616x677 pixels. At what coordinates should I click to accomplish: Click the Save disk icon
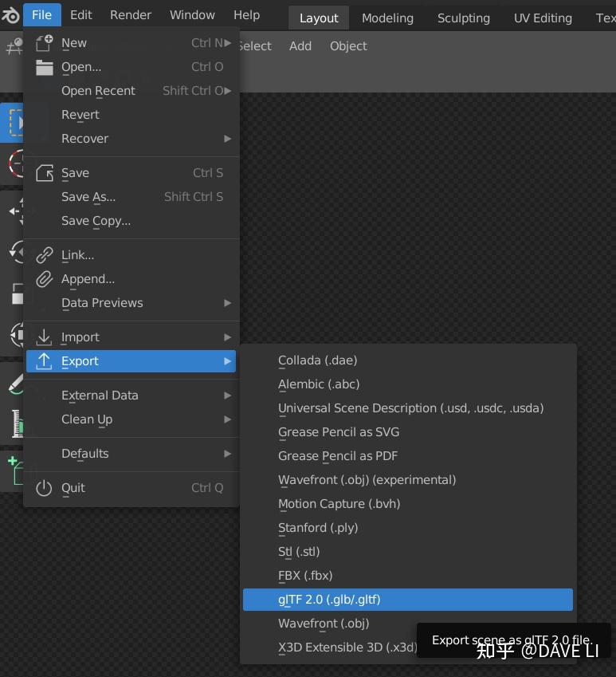click(x=45, y=173)
